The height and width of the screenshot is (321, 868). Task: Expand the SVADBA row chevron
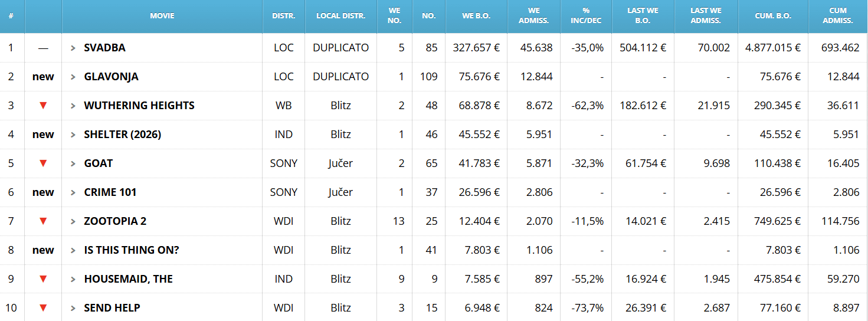click(x=73, y=48)
